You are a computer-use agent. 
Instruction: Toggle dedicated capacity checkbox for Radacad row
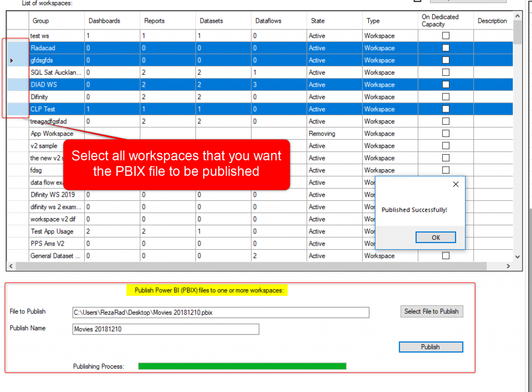click(x=445, y=48)
